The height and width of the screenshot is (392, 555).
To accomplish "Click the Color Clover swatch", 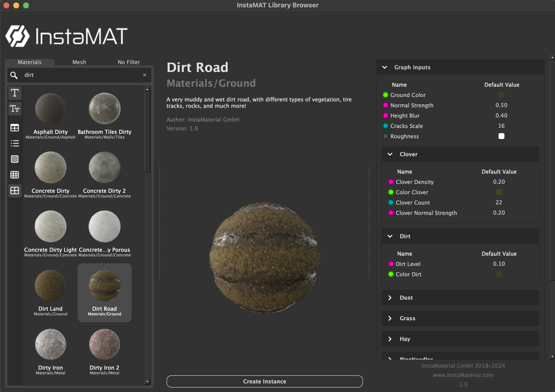I will pos(499,192).
